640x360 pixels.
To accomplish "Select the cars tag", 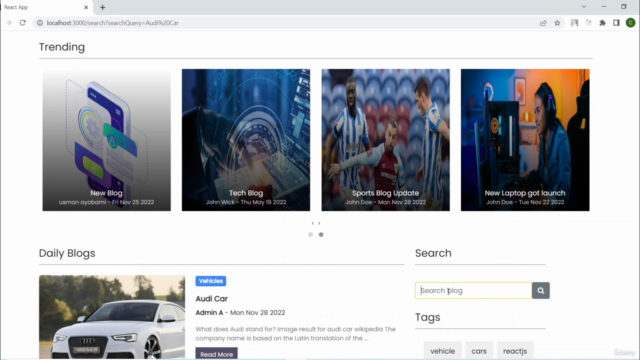I will coord(479,351).
